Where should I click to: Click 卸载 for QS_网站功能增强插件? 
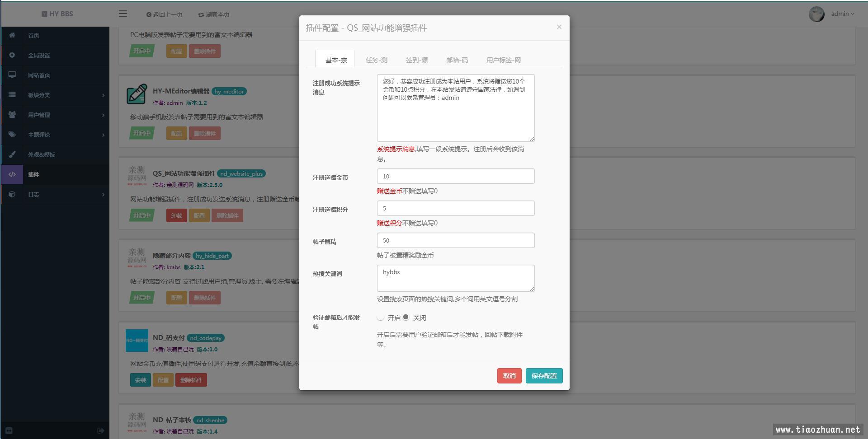pyautogui.click(x=176, y=215)
